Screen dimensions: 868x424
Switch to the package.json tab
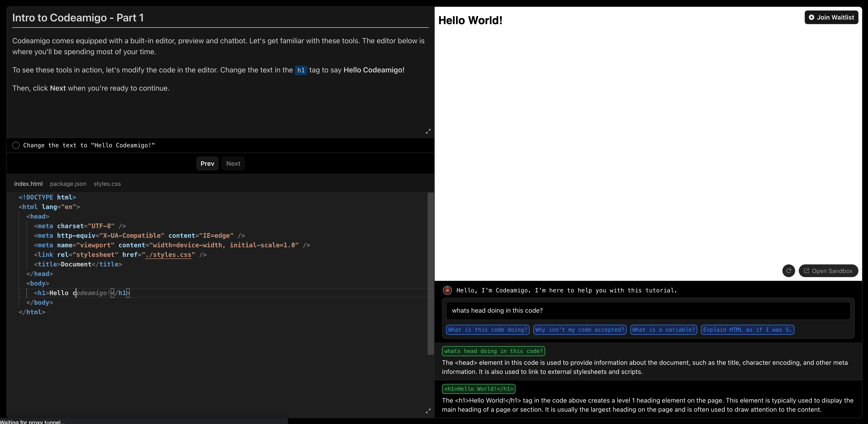68,184
